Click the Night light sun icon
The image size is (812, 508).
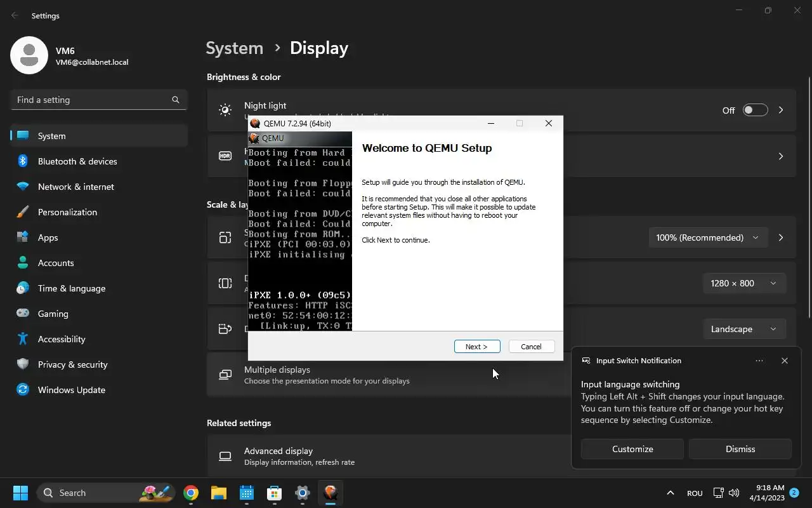click(x=225, y=110)
